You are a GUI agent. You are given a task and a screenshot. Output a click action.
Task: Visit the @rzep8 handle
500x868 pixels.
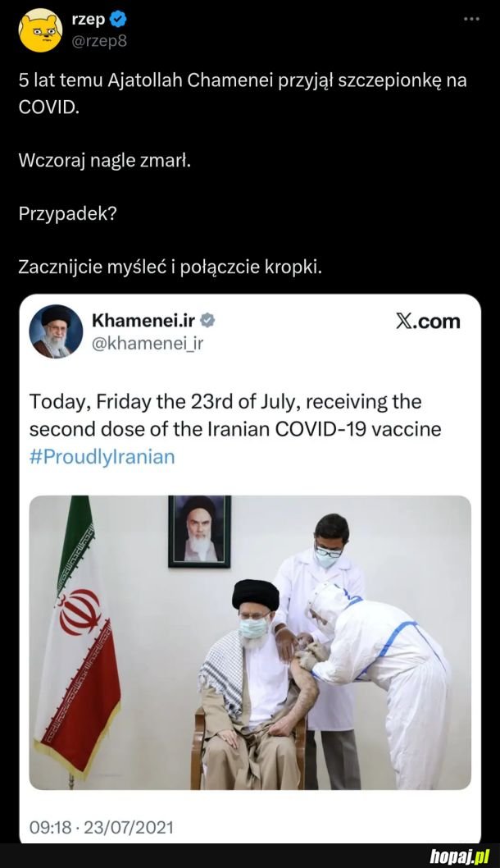pyautogui.click(x=99, y=41)
